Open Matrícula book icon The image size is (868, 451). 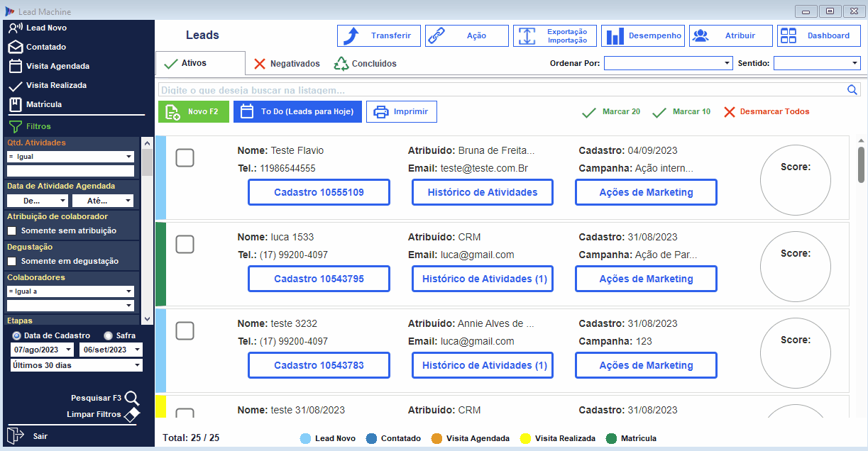16,104
